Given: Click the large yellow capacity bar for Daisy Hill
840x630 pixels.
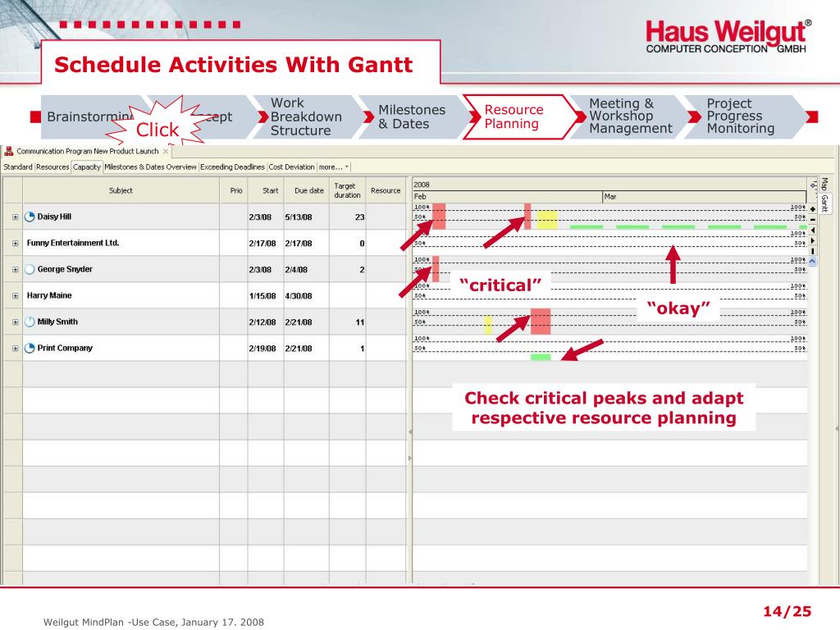Looking at the screenshot, I should 547,220.
